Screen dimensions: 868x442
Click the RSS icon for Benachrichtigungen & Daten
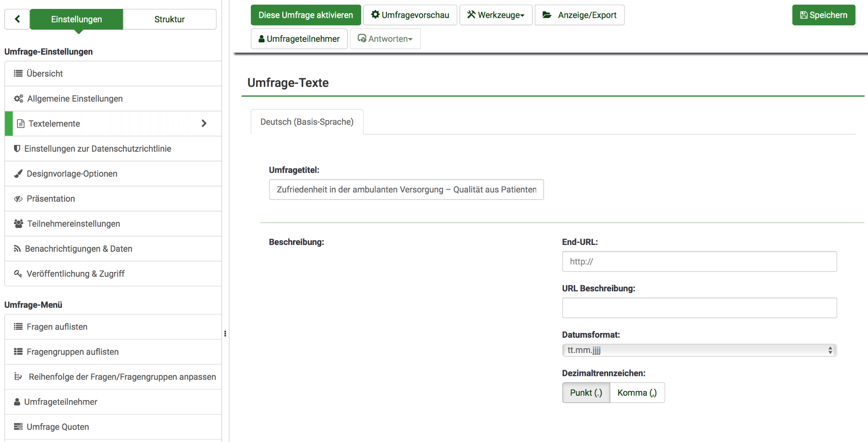tap(17, 249)
